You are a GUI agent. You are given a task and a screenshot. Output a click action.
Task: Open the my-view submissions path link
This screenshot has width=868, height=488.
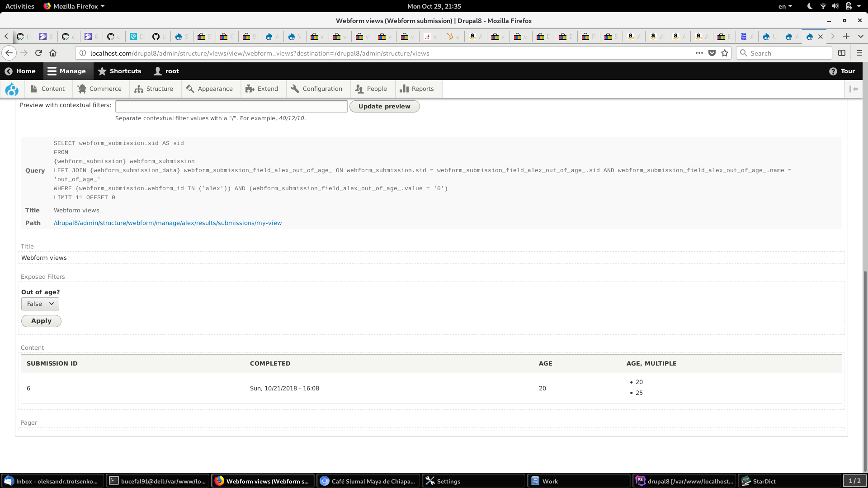click(168, 223)
